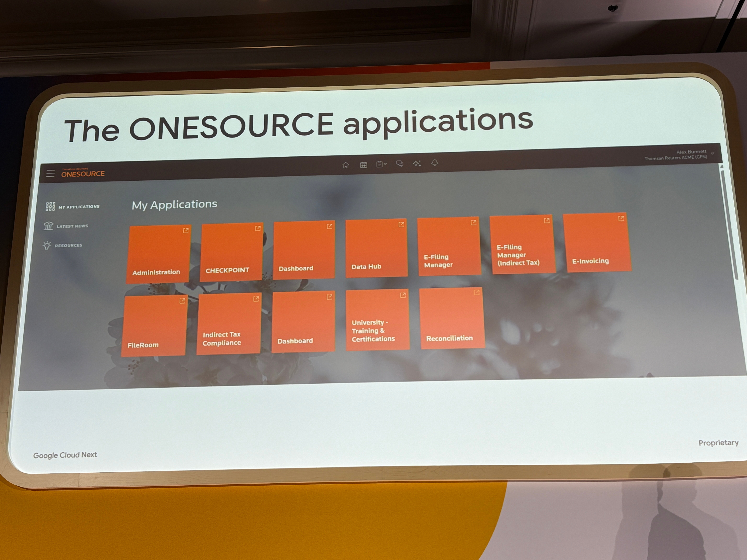Click the grid icon beside My Applications
Screen dimensions: 747x560
pos(50,207)
